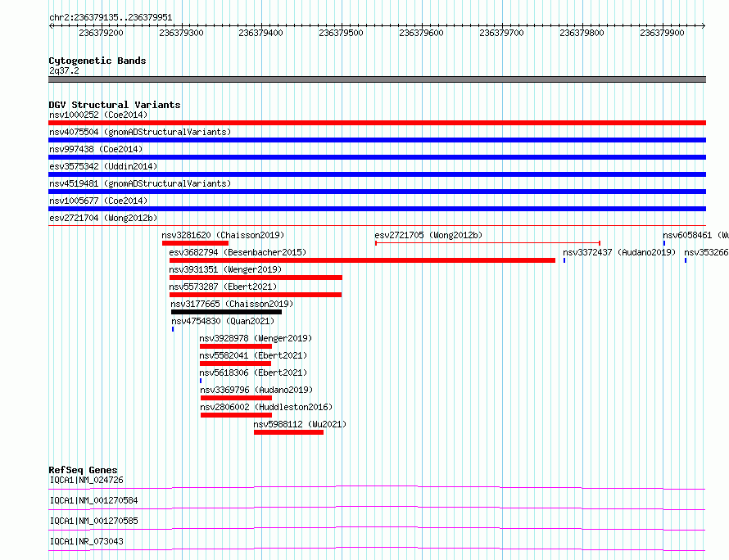Open the nsv997438 (Coe2014) variant label
729x560 pixels.
(x=96, y=149)
